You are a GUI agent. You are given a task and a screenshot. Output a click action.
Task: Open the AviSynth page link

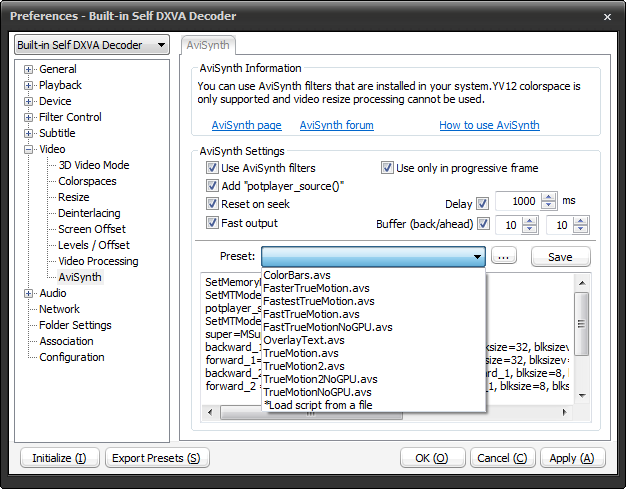pyautogui.click(x=246, y=125)
